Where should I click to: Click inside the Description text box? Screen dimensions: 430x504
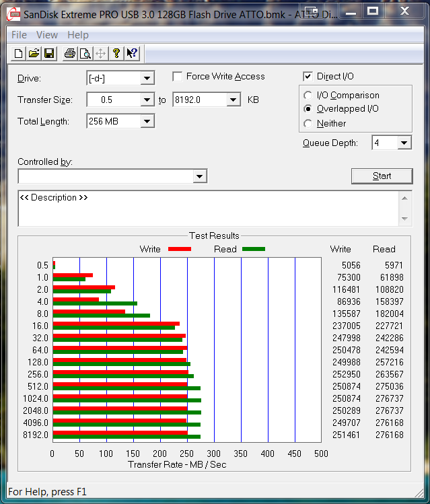pos(202,209)
